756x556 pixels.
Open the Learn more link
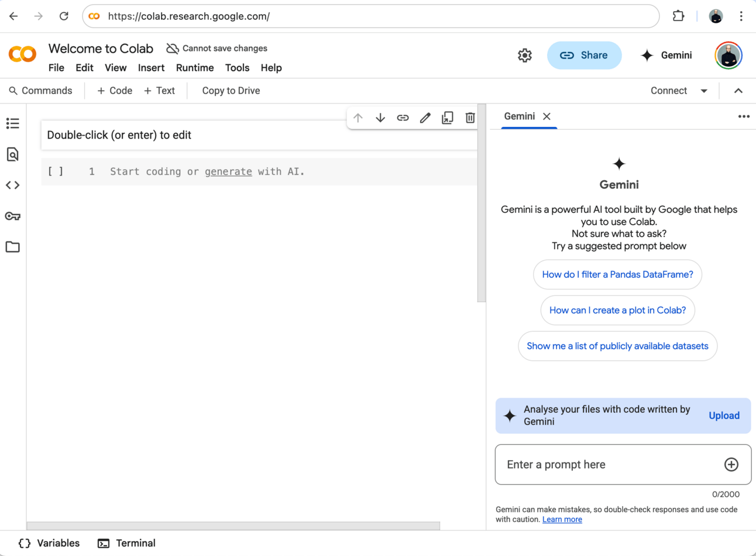tap(562, 519)
